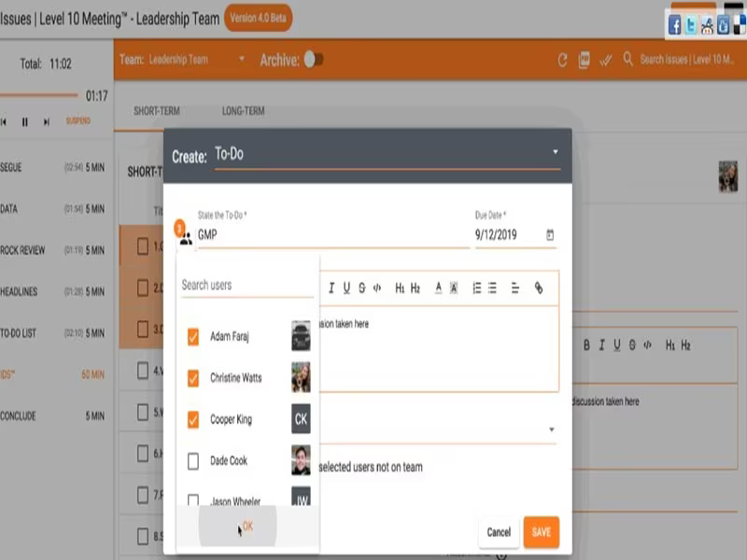Change text highlight color in dialog editor
The height and width of the screenshot is (560, 747).
click(x=454, y=287)
